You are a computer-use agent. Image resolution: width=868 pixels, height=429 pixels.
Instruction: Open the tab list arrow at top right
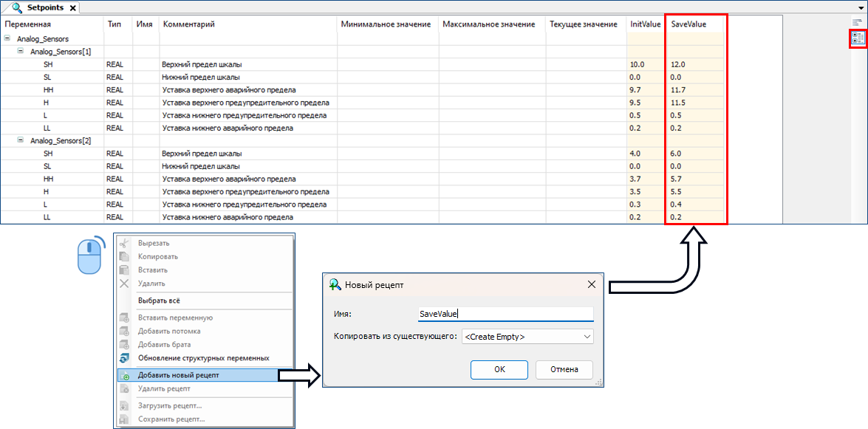pyautogui.click(x=860, y=5)
